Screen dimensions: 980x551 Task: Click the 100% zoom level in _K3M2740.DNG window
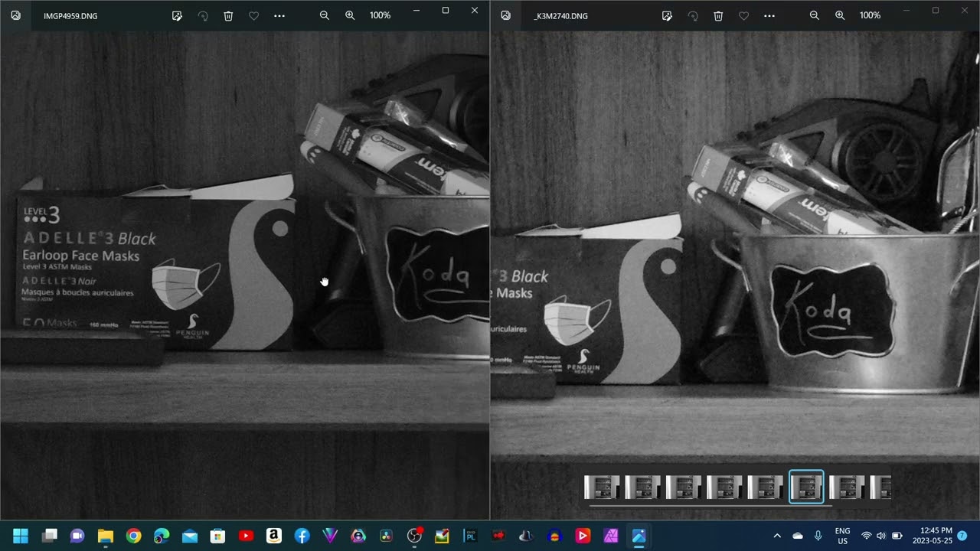[870, 15]
